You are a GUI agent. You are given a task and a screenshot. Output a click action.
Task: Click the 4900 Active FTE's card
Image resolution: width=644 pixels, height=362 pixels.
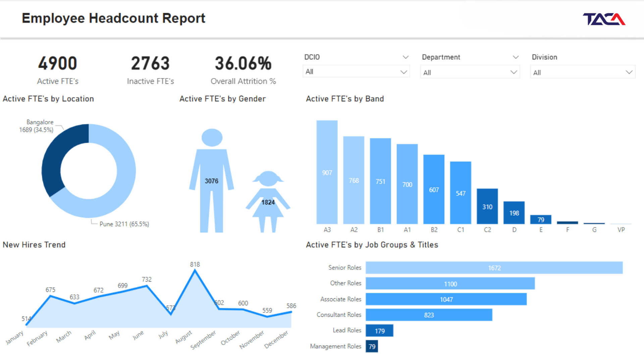[x=58, y=70]
